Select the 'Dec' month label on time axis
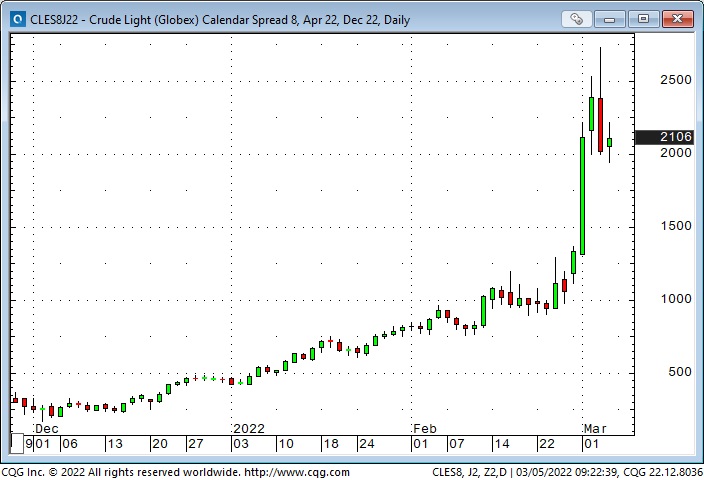This screenshot has height=480, width=704. point(47,428)
